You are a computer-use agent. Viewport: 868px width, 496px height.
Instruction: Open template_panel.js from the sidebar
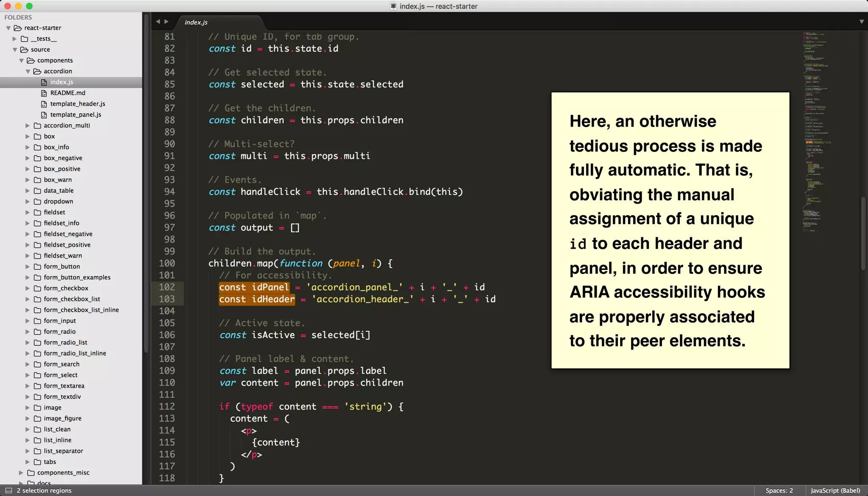point(75,115)
